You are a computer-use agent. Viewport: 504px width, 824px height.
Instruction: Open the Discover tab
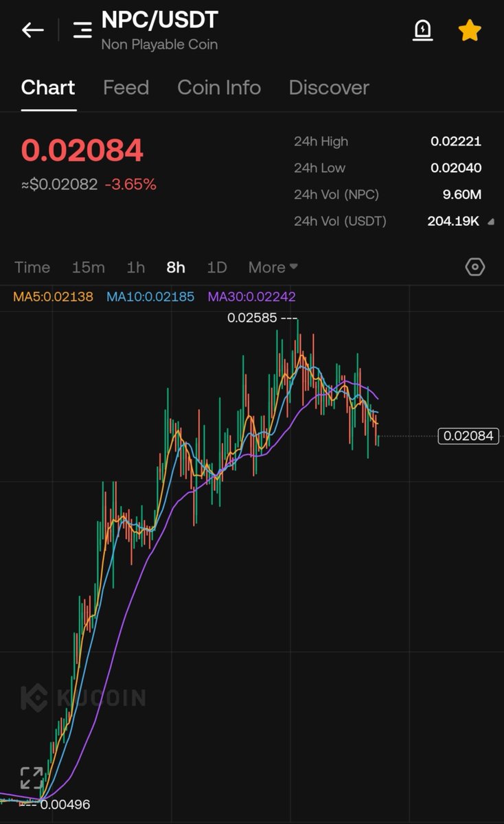click(x=329, y=88)
